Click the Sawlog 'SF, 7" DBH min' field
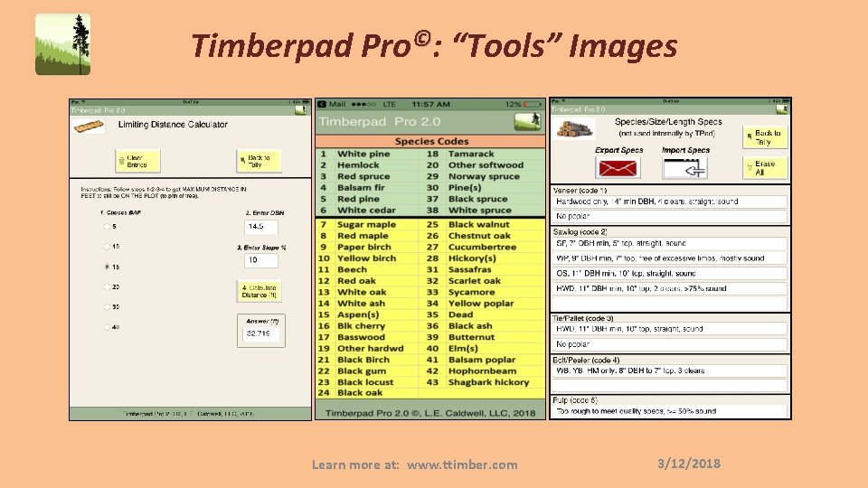The width and height of the screenshot is (868, 488). [x=669, y=243]
